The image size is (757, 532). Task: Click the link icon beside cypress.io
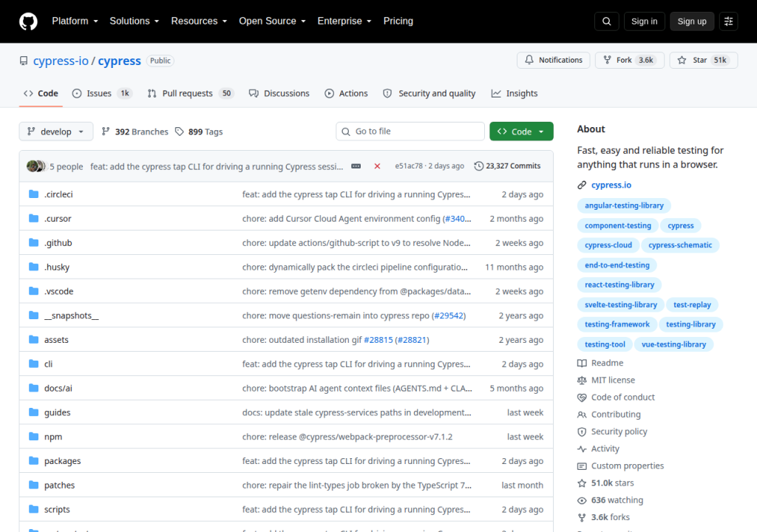click(582, 185)
